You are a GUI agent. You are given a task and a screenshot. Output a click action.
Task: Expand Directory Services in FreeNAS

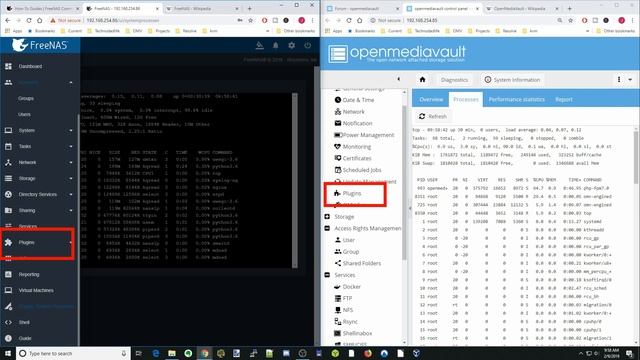tap(71, 194)
